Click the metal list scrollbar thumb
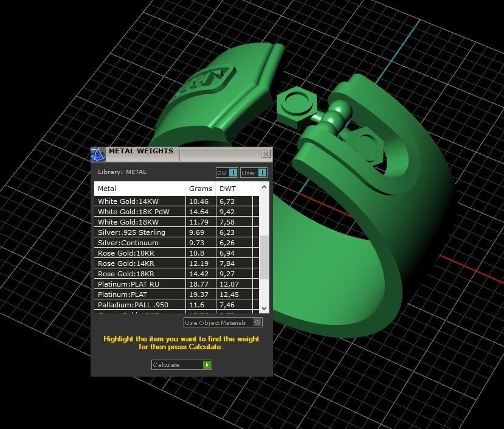The width and height of the screenshot is (504, 429). 264,257
